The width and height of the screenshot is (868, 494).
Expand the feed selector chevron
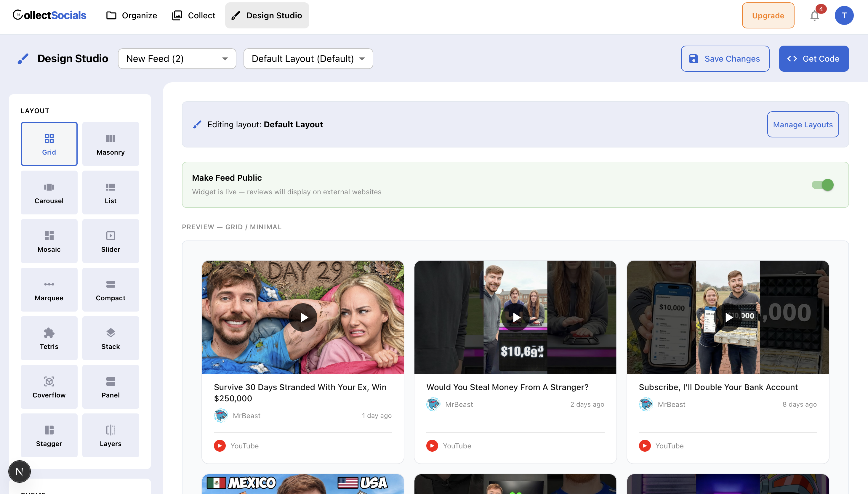[x=225, y=58]
